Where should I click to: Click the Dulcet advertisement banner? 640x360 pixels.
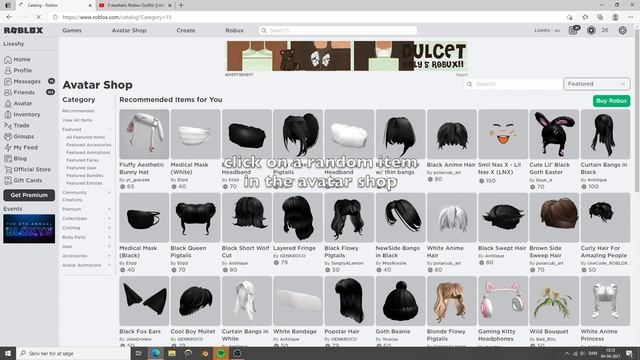coord(347,56)
